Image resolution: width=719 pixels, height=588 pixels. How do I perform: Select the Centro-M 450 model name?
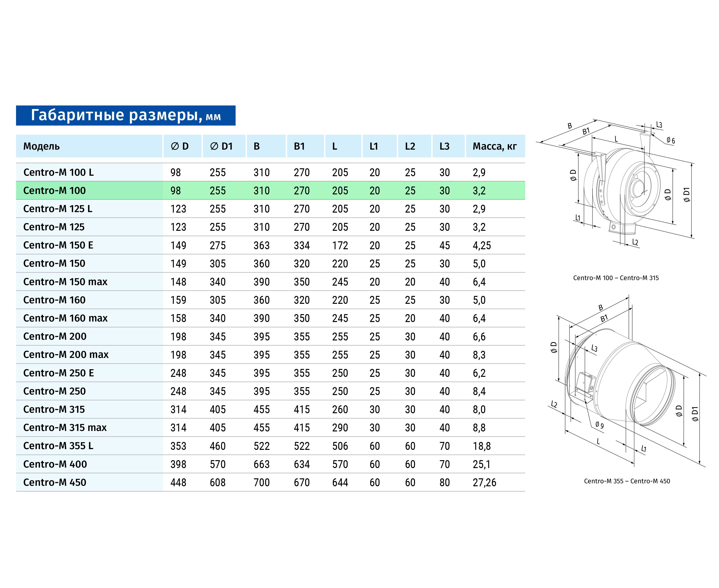(55, 482)
